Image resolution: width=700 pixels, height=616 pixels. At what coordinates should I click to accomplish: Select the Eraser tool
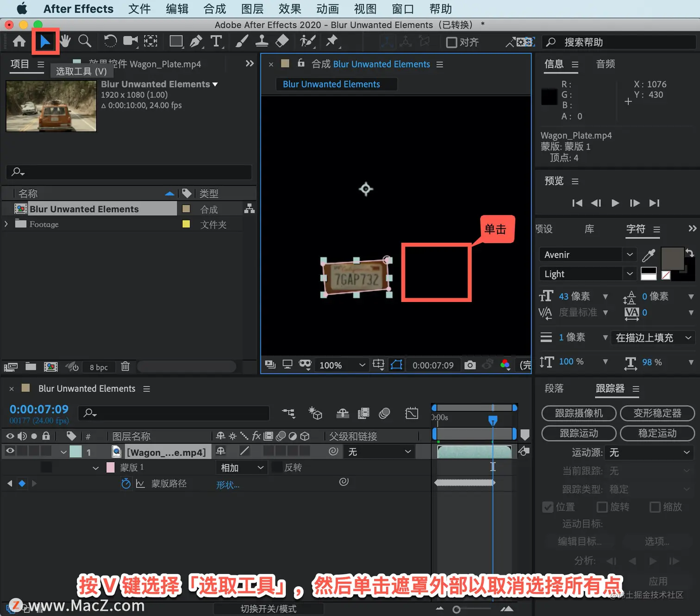click(282, 41)
